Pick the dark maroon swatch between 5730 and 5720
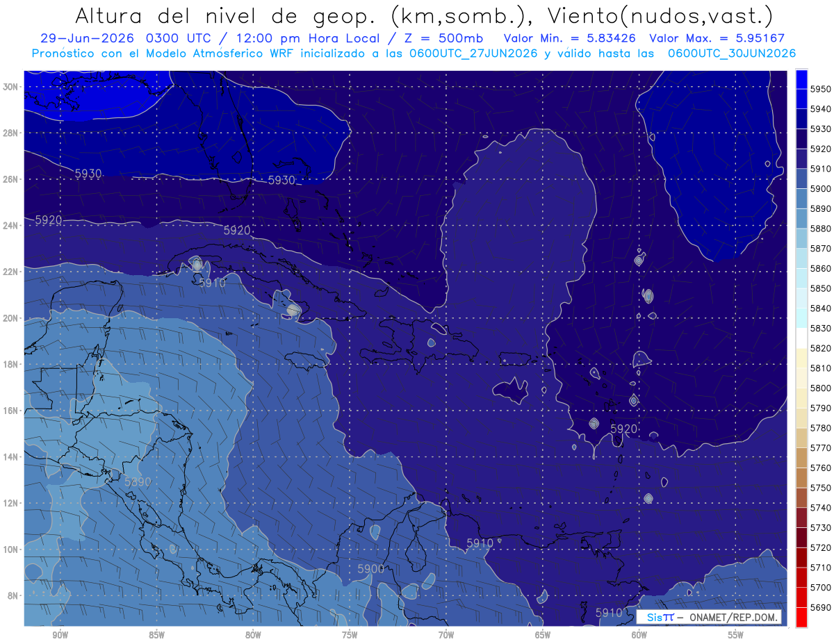Screen dimensions: 834x644 coord(801,537)
